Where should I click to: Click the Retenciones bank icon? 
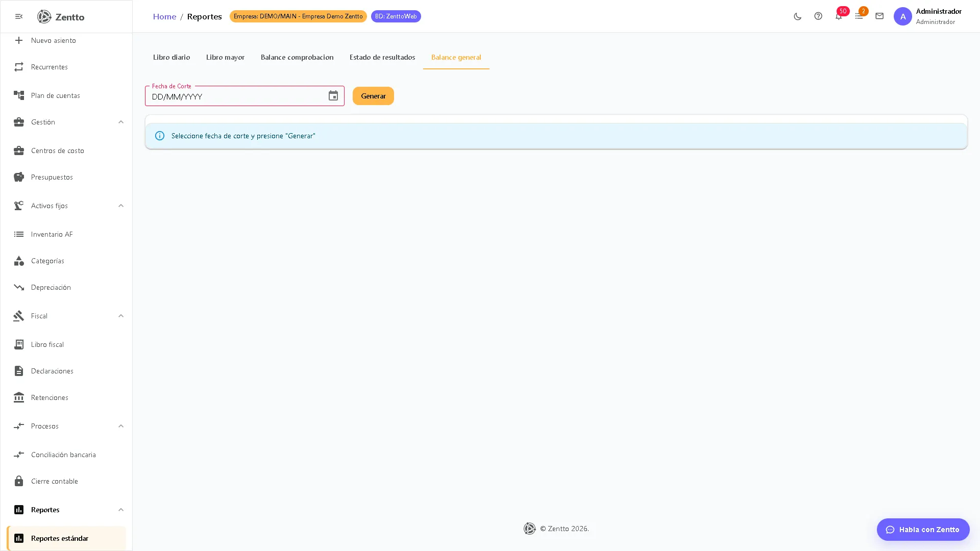[19, 397]
